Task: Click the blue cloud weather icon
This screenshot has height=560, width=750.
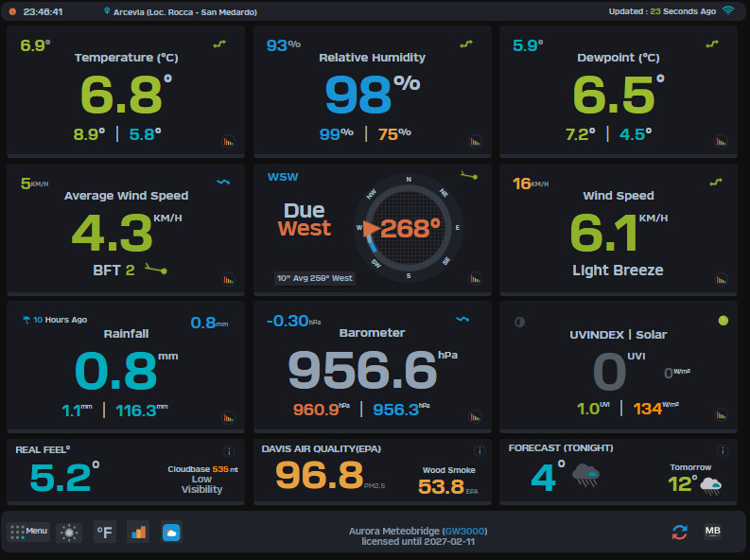Action: pyautogui.click(x=171, y=532)
